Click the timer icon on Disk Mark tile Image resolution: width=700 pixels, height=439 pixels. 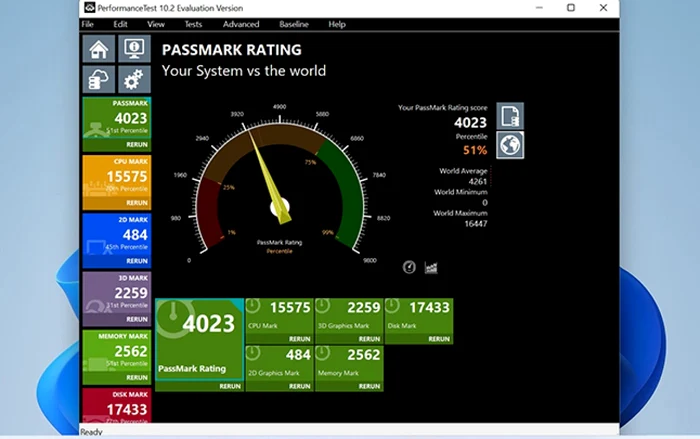coord(392,306)
